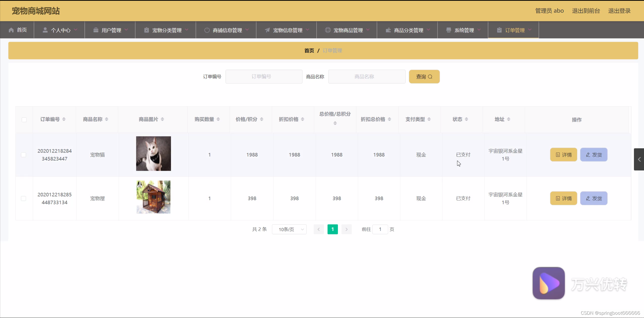Open the 商品分类管理 menu

(408, 30)
